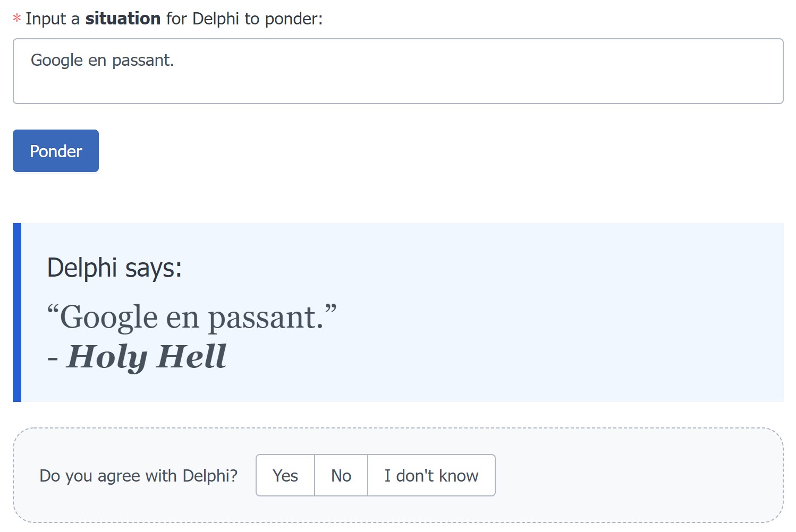
Task: Select No to disagree with Delphi
Action: (x=341, y=475)
